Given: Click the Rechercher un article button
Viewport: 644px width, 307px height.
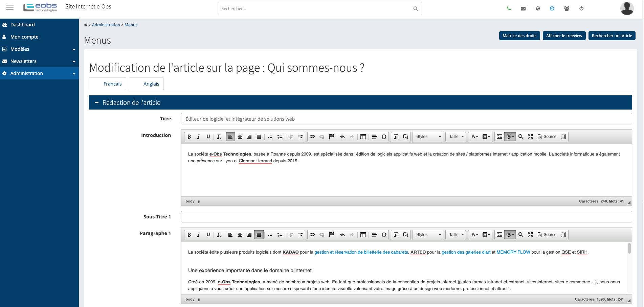Looking at the screenshot, I should [612, 36].
